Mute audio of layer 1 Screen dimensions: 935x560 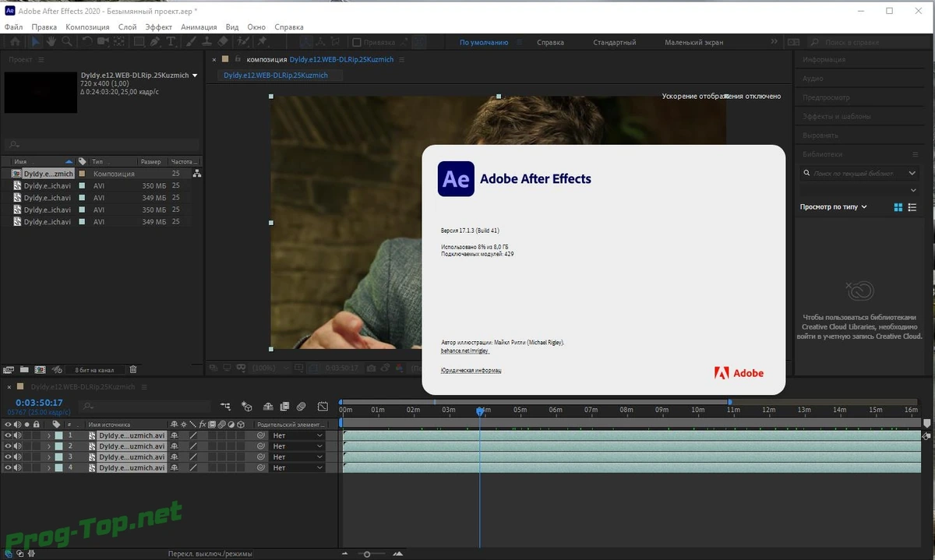click(18, 435)
